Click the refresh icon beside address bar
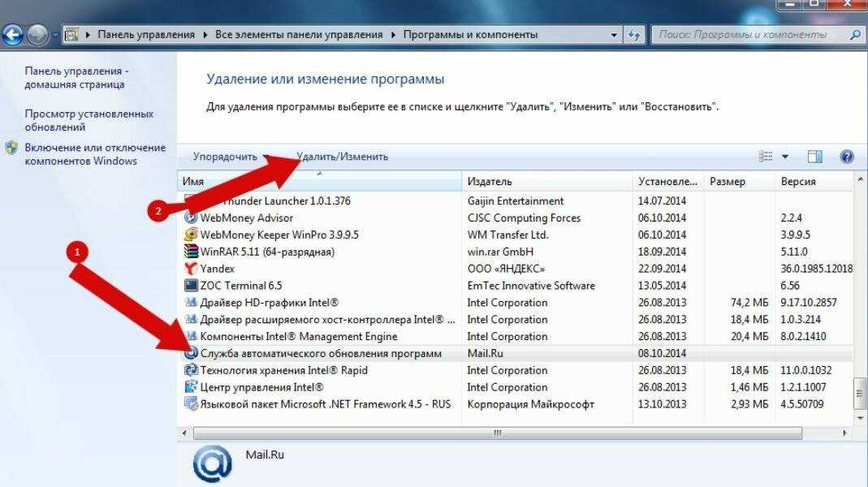This screenshot has height=487, width=868. tap(634, 35)
